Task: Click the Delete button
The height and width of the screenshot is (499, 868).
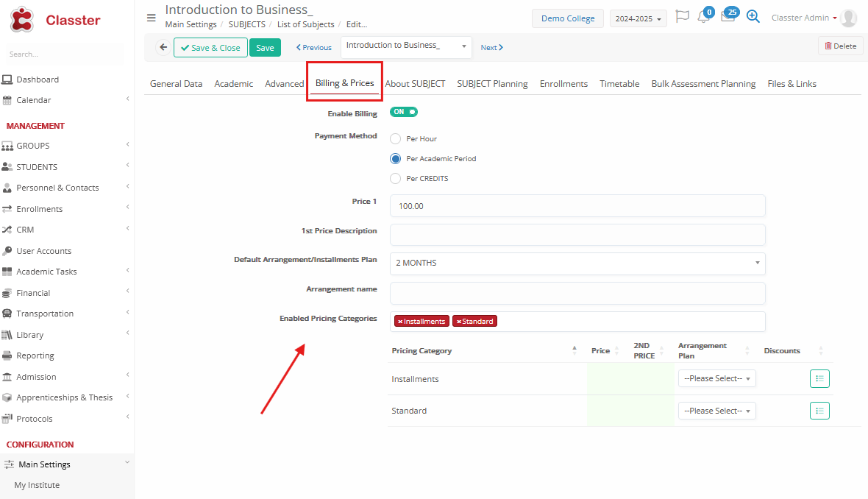Action: point(840,46)
